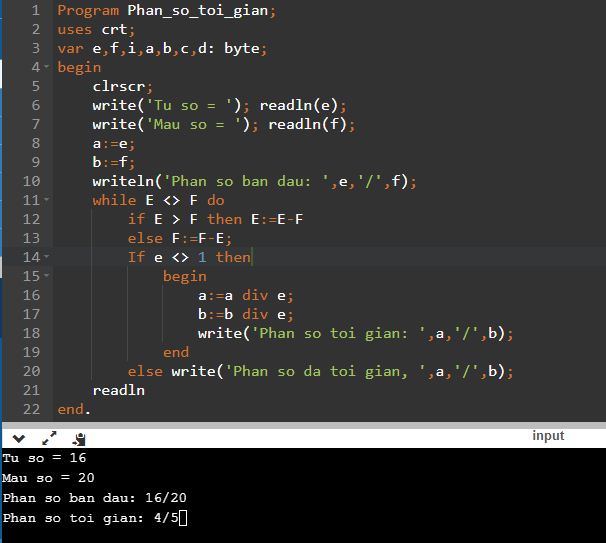Click 'end.' on line 22
This screenshot has width=606, height=543.
pos(74,409)
